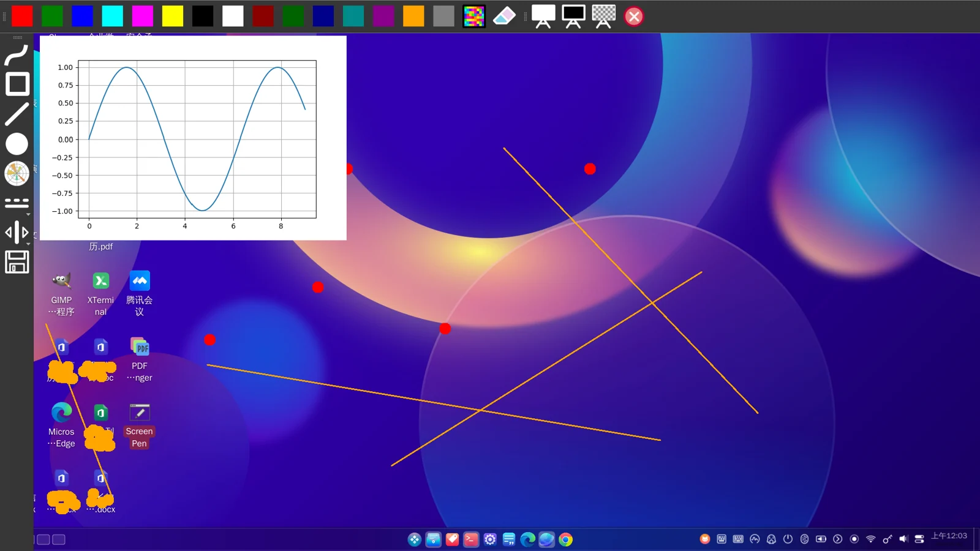This screenshot has height=551, width=980.
Task: Select the straight line tool
Action: click(x=17, y=114)
